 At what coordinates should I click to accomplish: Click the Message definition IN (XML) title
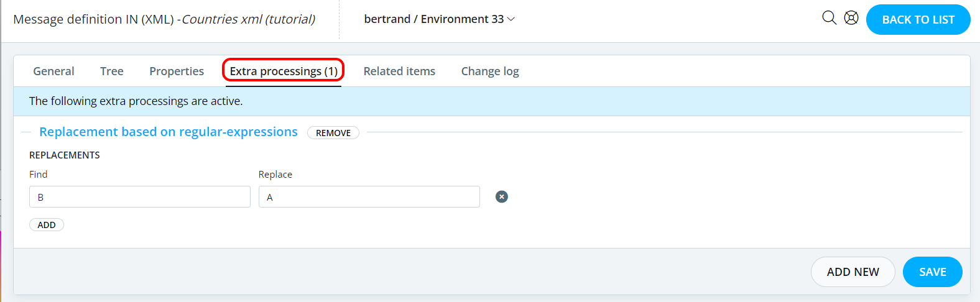point(93,19)
